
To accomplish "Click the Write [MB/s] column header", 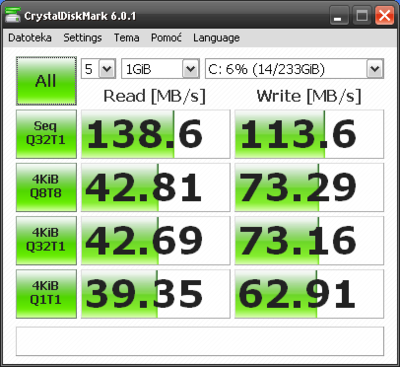I will tap(309, 96).
